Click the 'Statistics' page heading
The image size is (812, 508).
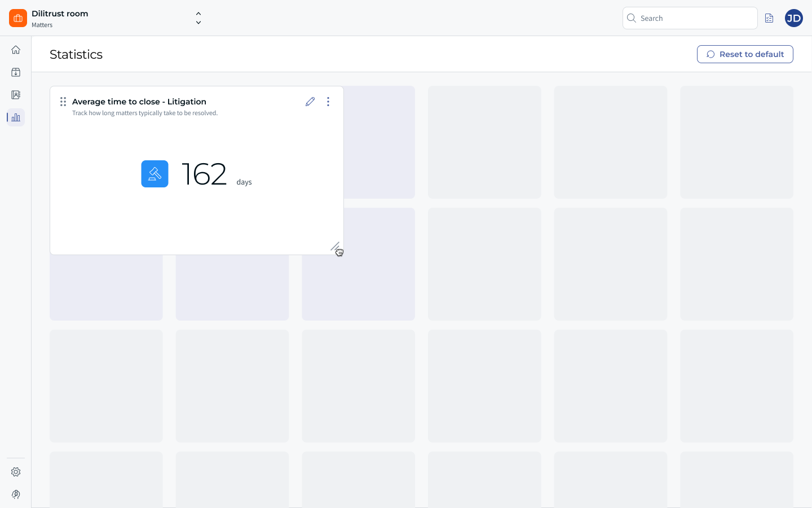[76, 54]
